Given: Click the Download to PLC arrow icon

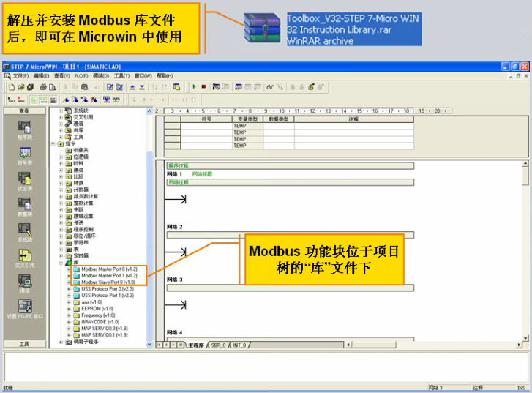Looking at the screenshot, I should point(142,87).
